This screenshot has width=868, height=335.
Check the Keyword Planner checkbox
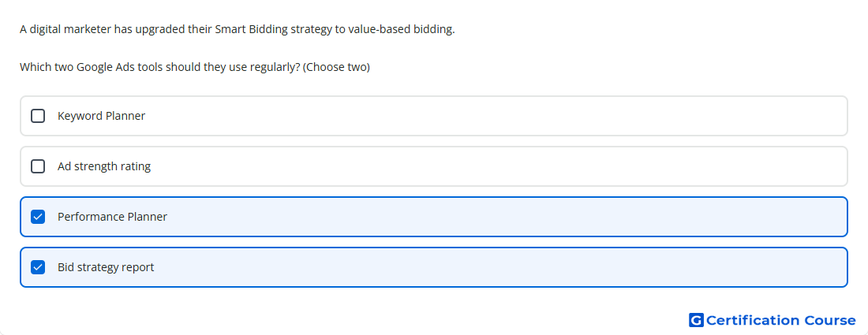click(x=38, y=116)
